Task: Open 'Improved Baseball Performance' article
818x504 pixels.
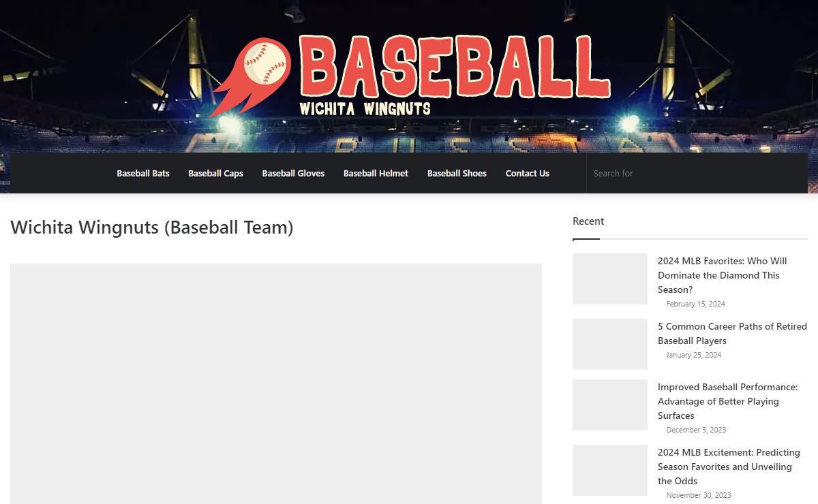Action: pos(727,401)
